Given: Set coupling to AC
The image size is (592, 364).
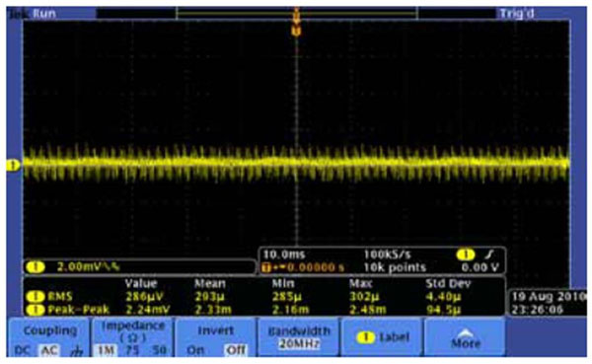Looking at the screenshot, I should pyautogui.click(x=49, y=351).
